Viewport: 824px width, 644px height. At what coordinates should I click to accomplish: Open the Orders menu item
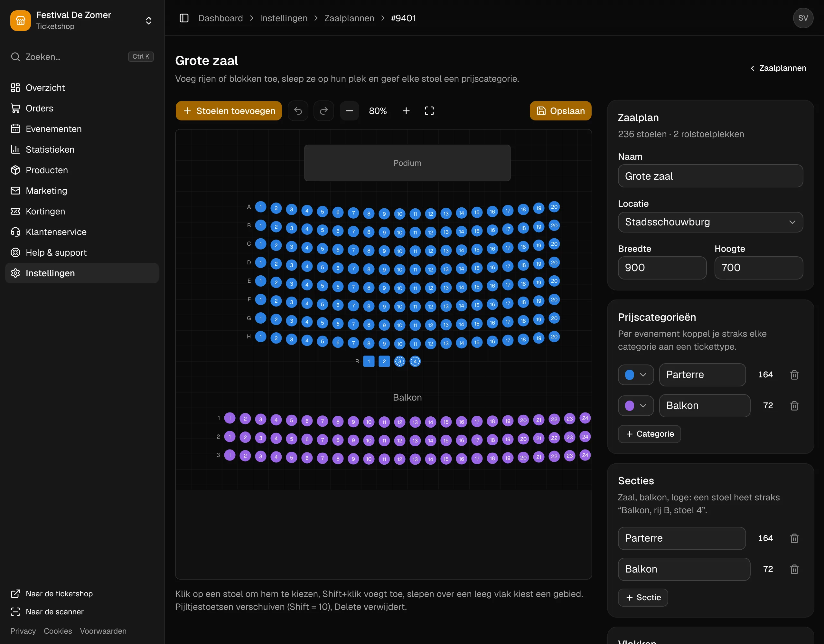tap(82, 108)
